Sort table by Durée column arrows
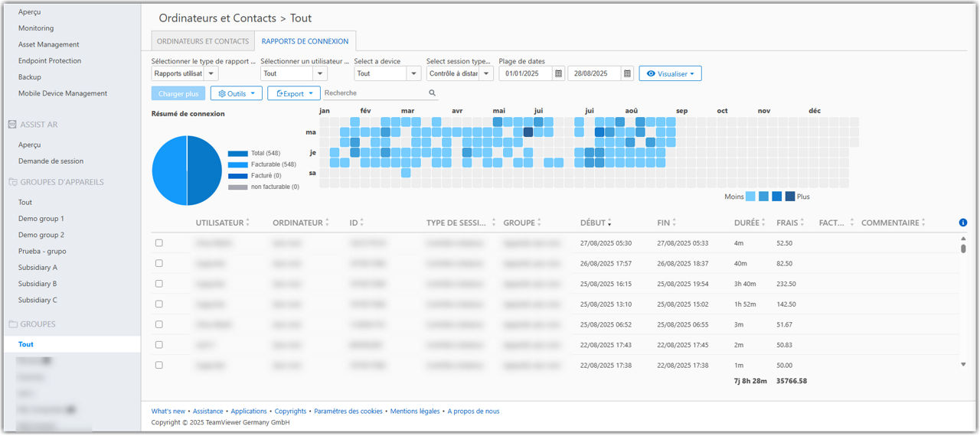The width and height of the screenshot is (980, 436). point(764,223)
